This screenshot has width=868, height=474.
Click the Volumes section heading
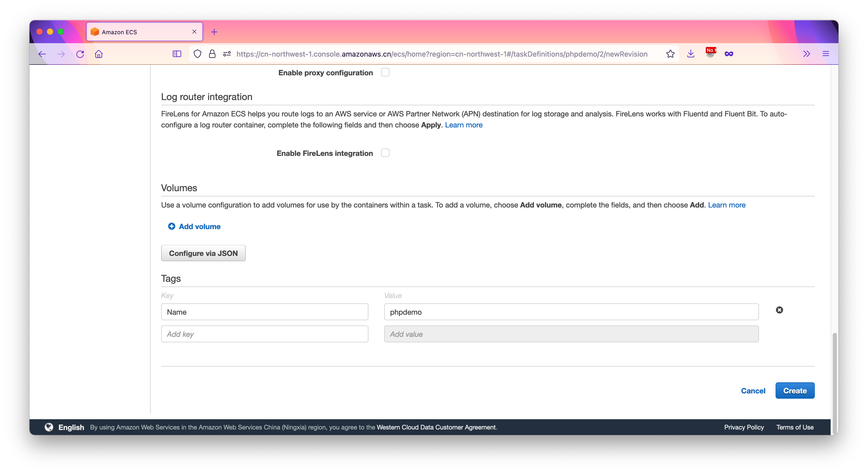pyautogui.click(x=179, y=188)
